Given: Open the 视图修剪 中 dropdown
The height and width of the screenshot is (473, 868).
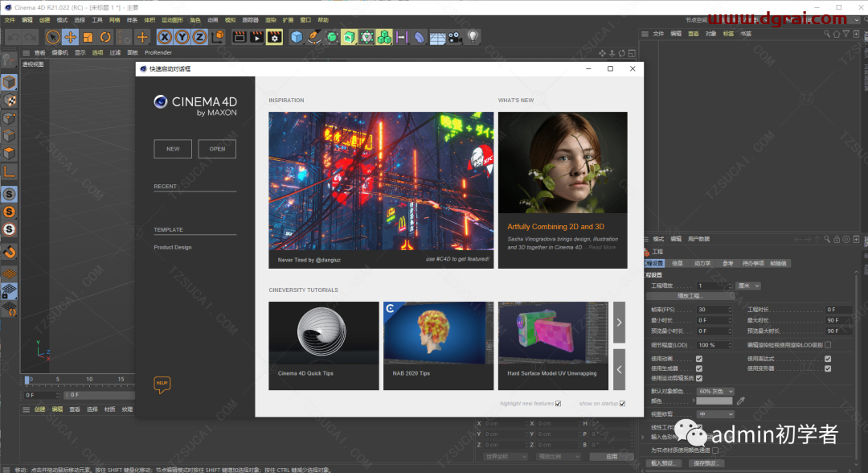Looking at the screenshot, I should 715,413.
